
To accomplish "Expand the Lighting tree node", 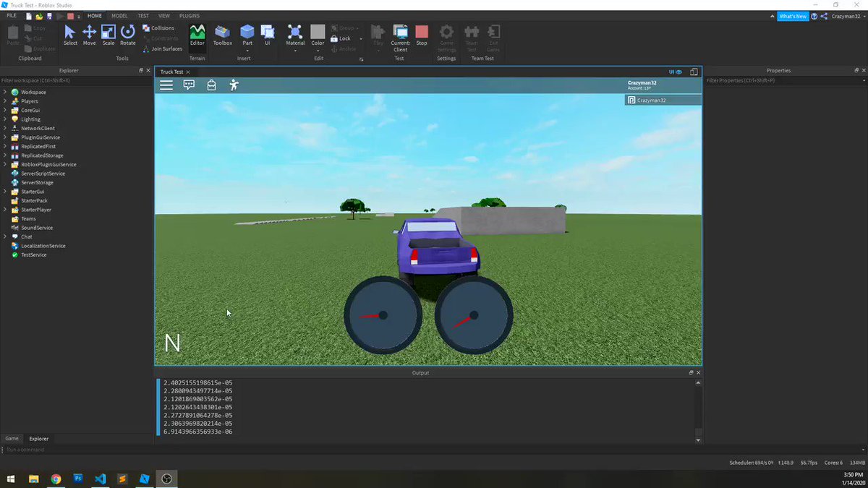I will coord(5,119).
